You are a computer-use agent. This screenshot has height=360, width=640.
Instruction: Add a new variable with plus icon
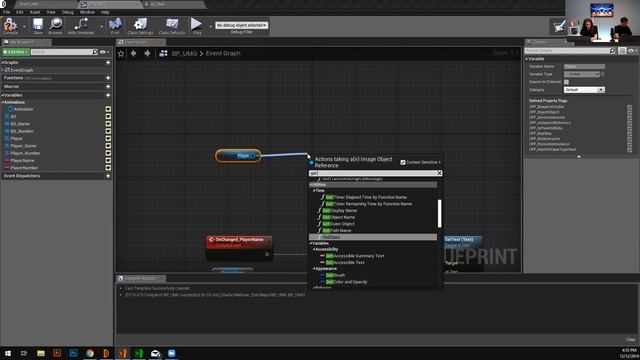(108, 95)
